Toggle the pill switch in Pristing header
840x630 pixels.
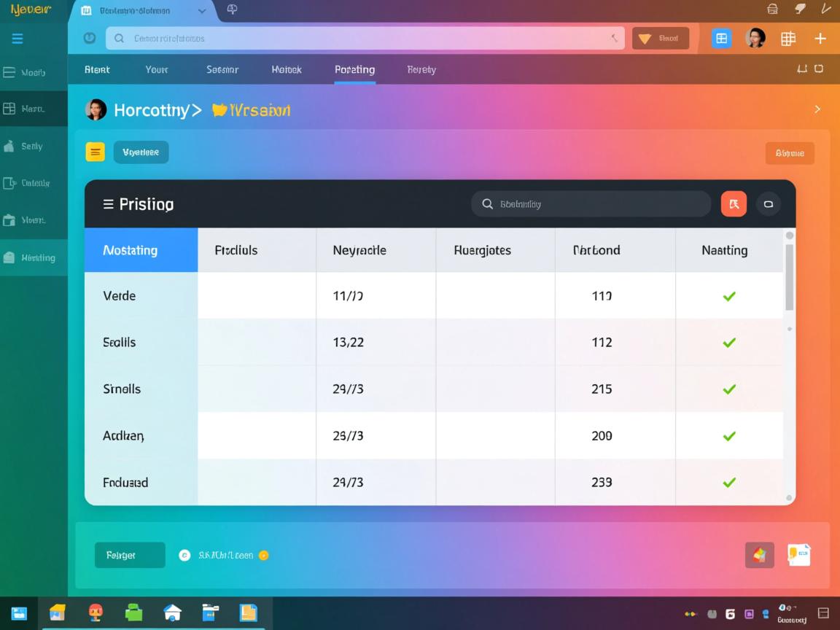pyautogui.click(x=768, y=204)
